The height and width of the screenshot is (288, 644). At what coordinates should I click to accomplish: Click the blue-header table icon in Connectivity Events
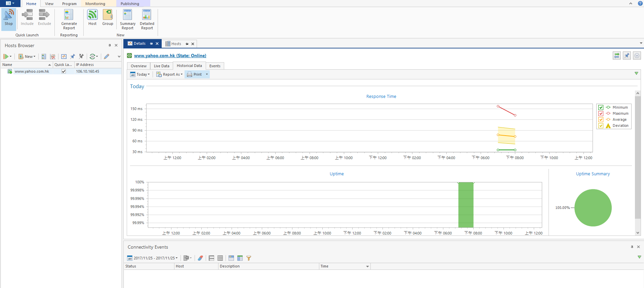[231, 258]
